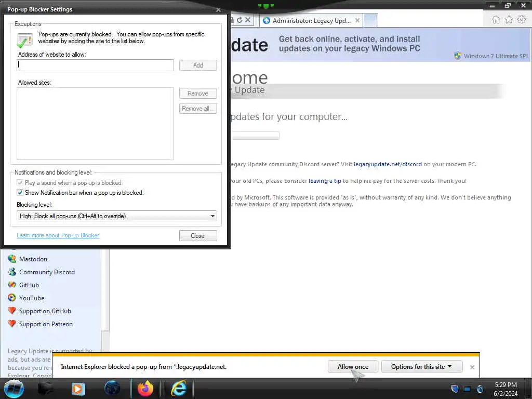This screenshot has height=399, width=532.
Task: Open the Favorites star icon
Action: [509, 20]
